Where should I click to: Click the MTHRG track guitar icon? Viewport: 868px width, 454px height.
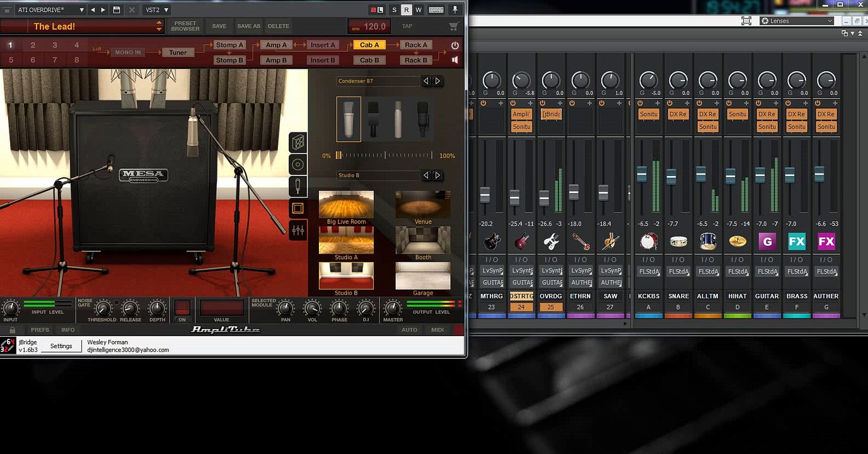coord(492,242)
